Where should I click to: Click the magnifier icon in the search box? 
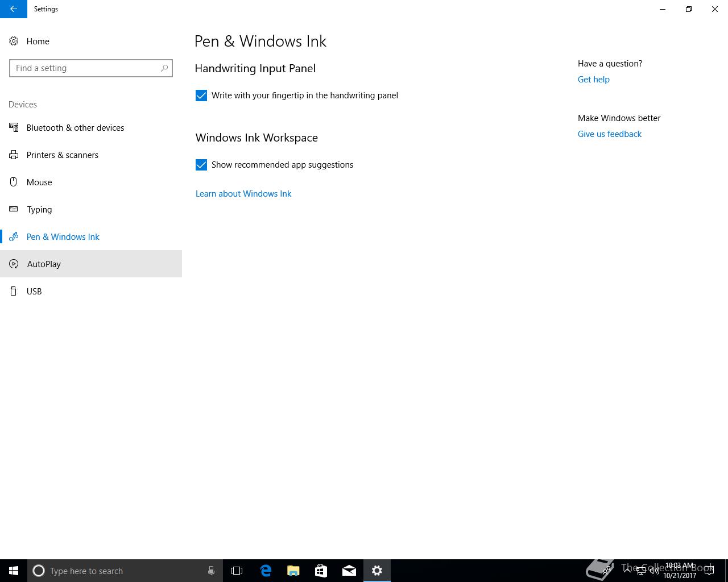click(x=164, y=68)
